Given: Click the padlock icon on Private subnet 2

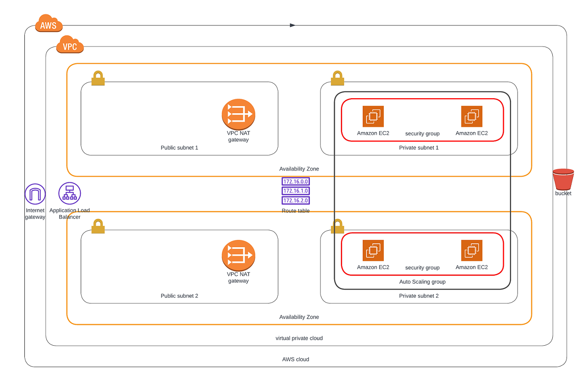Looking at the screenshot, I should pyautogui.click(x=337, y=226).
